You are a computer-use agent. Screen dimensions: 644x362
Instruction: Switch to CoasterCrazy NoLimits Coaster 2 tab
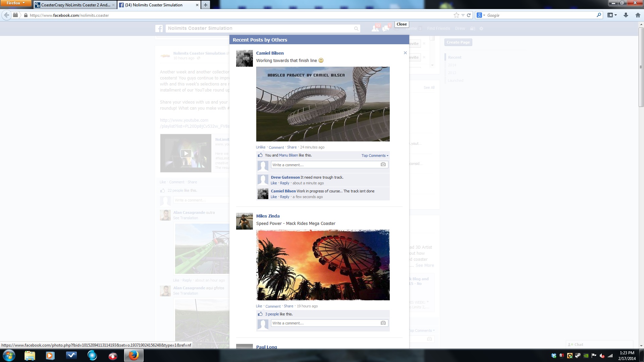tap(75, 5)
